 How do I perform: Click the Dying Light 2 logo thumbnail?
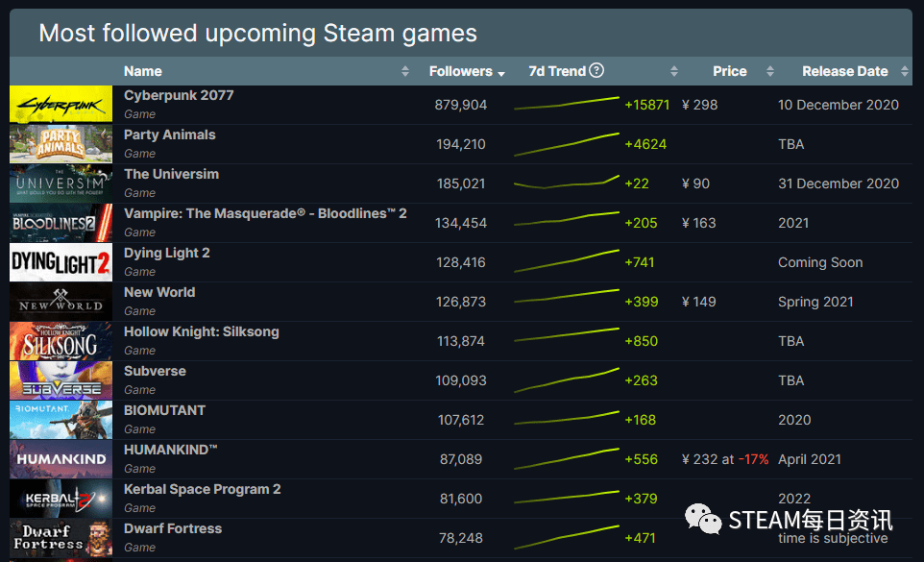tap(61, 262)
